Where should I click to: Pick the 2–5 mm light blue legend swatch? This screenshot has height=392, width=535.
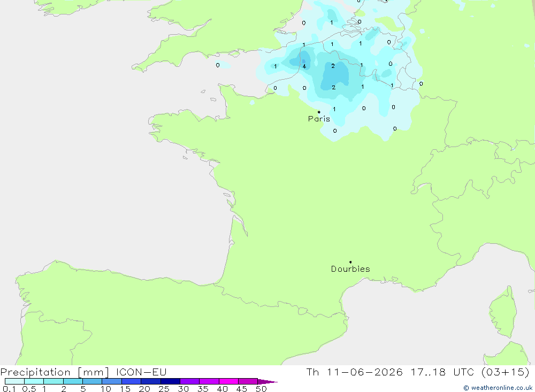tap(73, 381)
